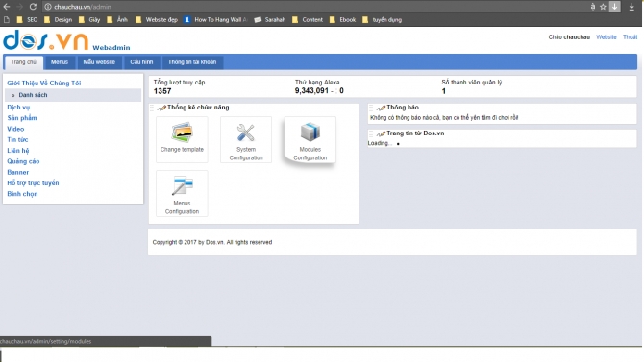
Task: Switch to the Thông tin tài khoản tab
Action: coord(192,62)
